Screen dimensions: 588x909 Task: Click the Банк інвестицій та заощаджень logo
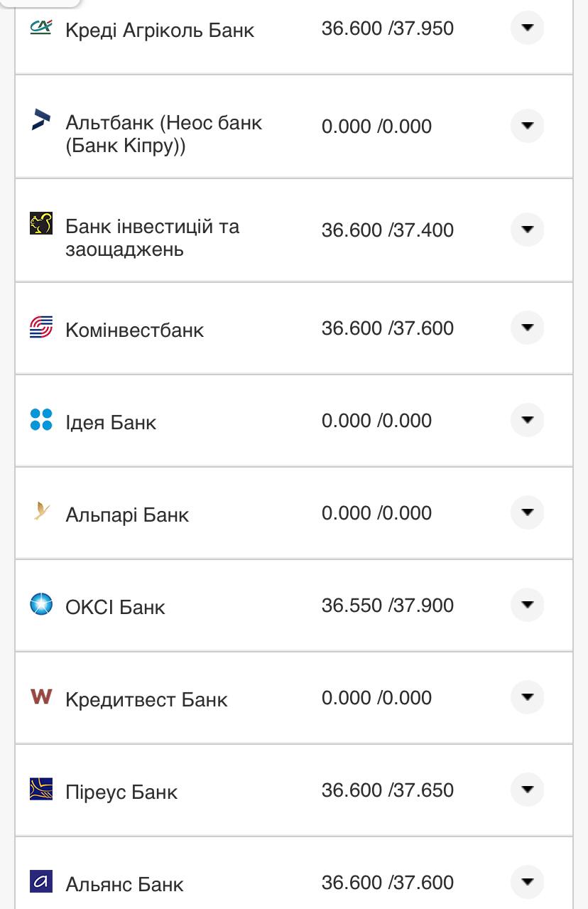click(41, 223)
